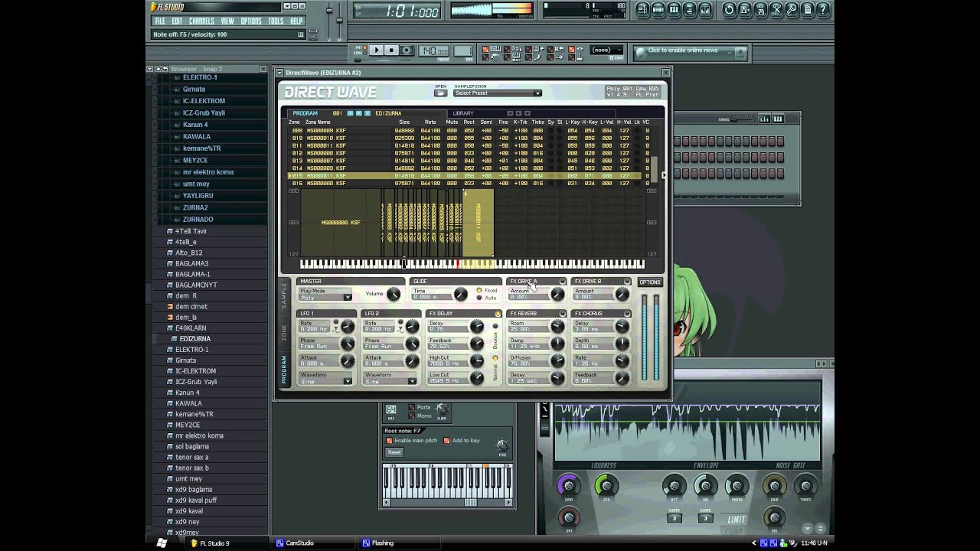Click the render to disk toolbar icon
980x551 pixels.
(x=761, y=10)
